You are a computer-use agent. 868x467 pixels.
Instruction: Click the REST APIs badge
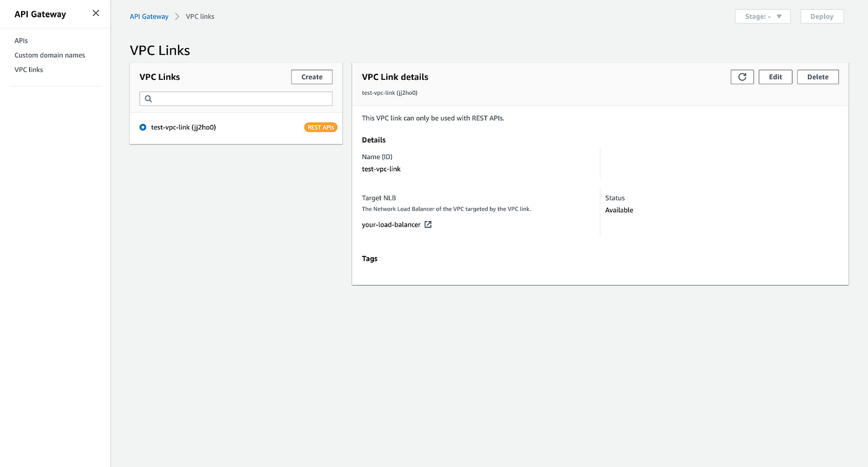tap(321, 128)
